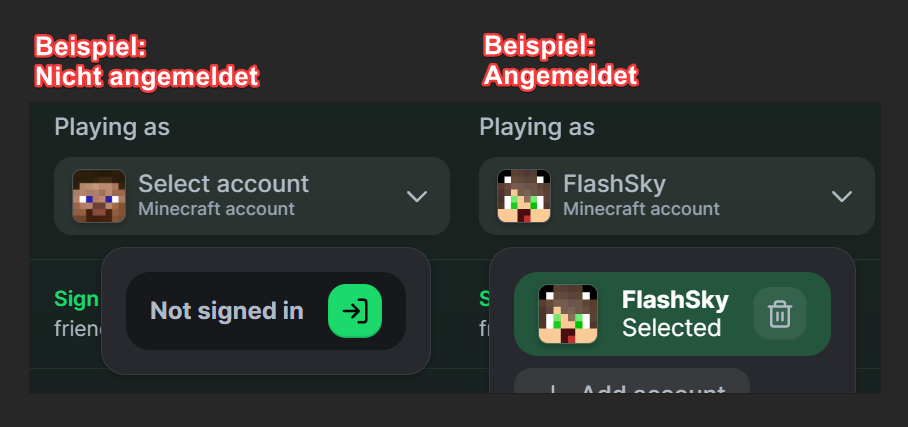The image size is (908, 427).
Task: Click "Minecraft account" subtitle under Select account
Action: pos(216,209)
